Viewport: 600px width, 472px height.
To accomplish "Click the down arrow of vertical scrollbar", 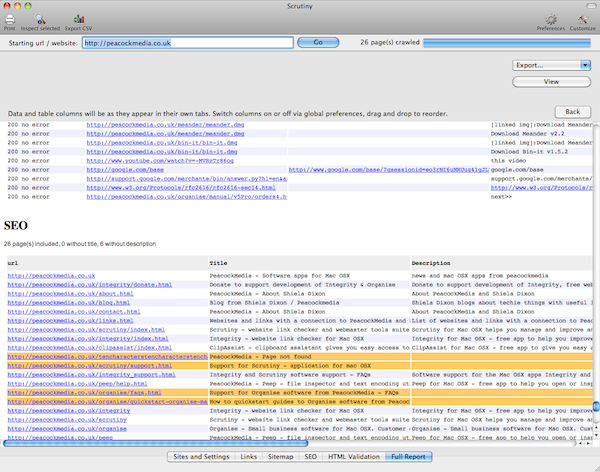I will pos(596,436).
